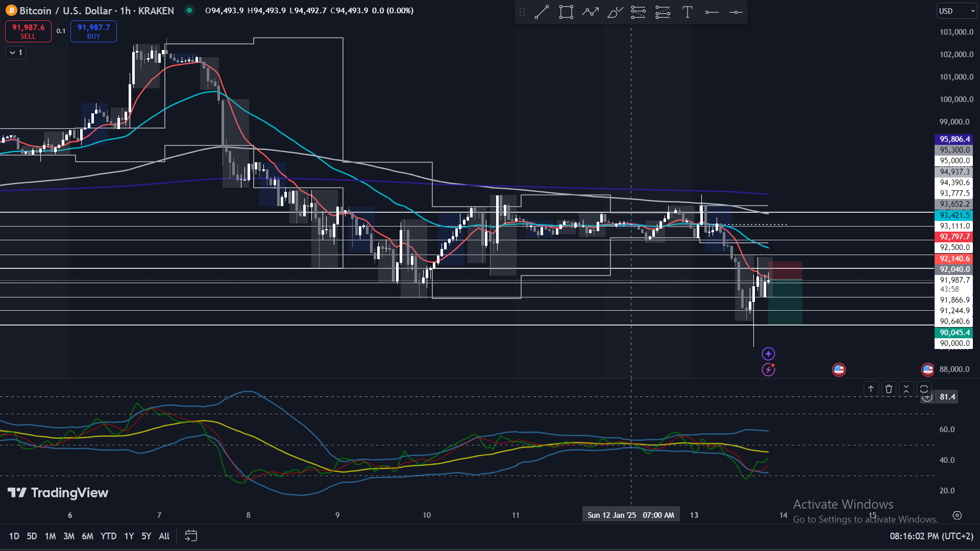Switch to the YTD time range
980x551 pixels.
pyautogui.click(x=108, y=536)
